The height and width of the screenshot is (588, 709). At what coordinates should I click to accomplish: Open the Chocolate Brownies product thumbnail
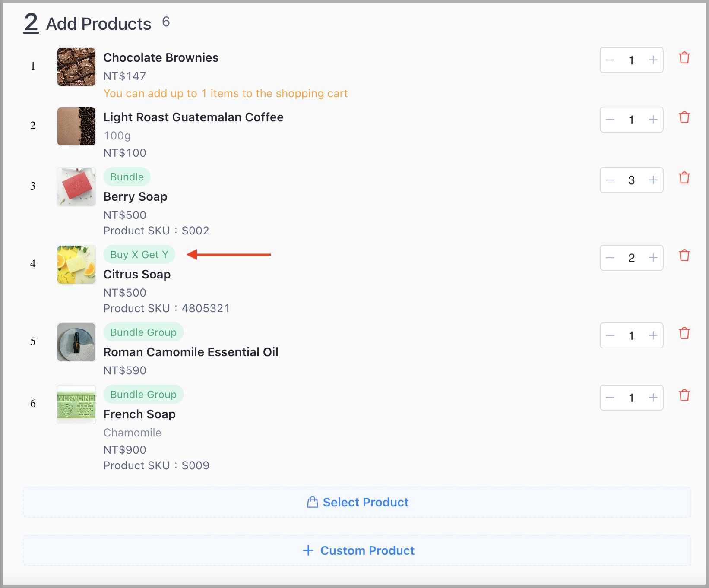coord(76,67)
